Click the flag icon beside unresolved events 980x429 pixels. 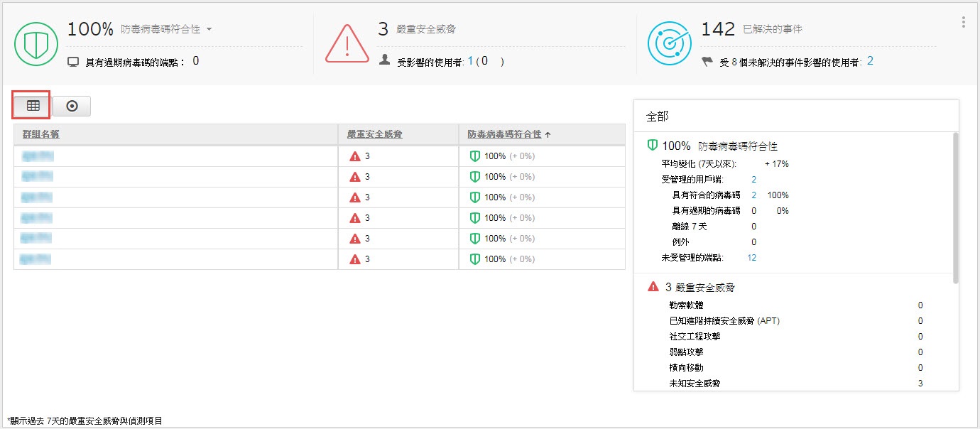[707, 62]
